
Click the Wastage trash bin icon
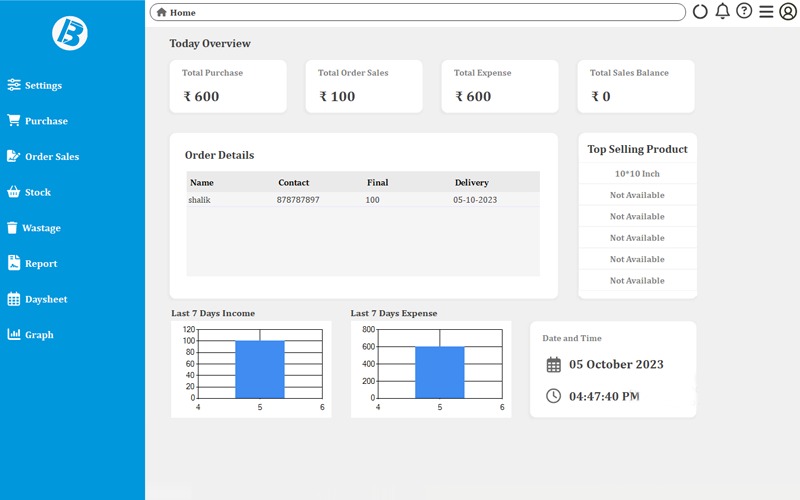point(12,228)
